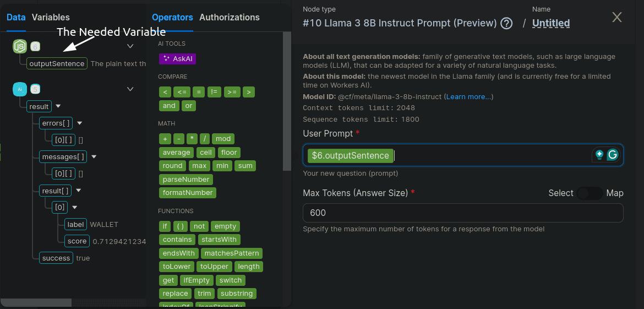Open the Learn more link
644x309 pixels.
pos(469,97)
